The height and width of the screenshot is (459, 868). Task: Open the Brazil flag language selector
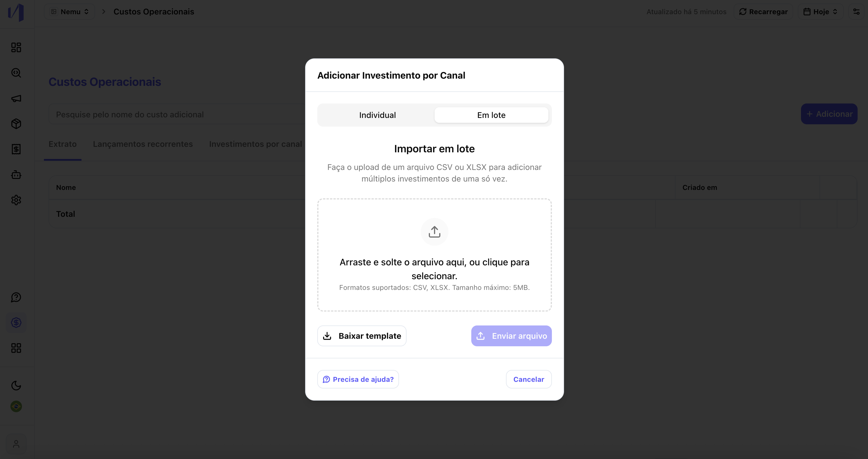tap(16, 406)
